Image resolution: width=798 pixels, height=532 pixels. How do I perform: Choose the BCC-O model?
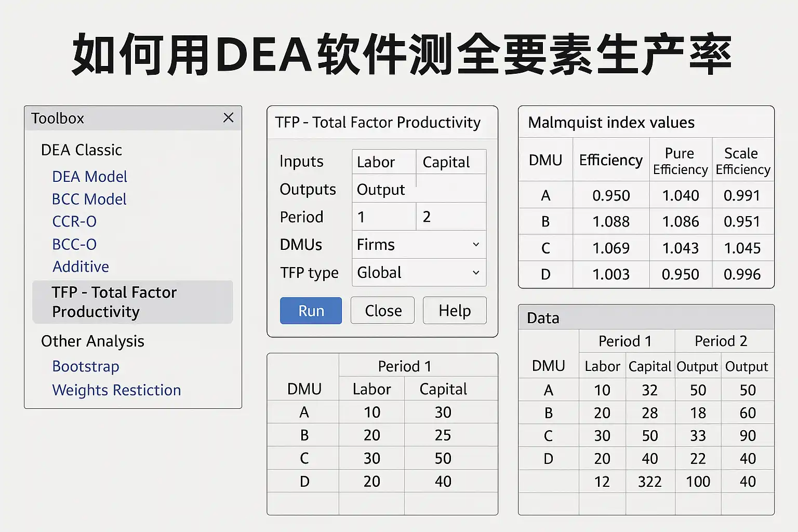coord(74,244)
